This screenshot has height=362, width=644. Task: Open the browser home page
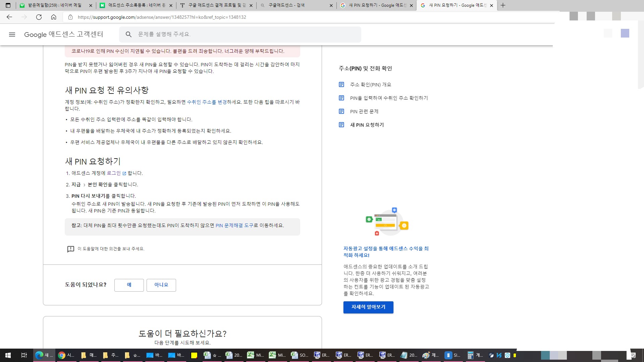click(54, 17)
